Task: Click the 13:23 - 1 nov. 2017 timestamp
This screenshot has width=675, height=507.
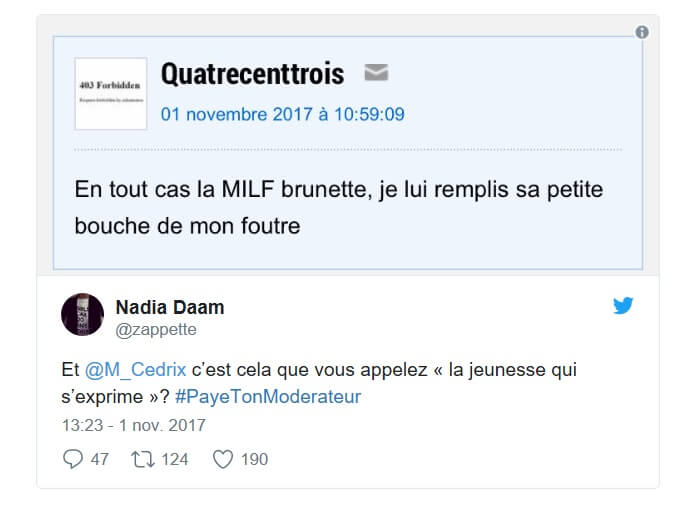Action: [x=133, y=425]
